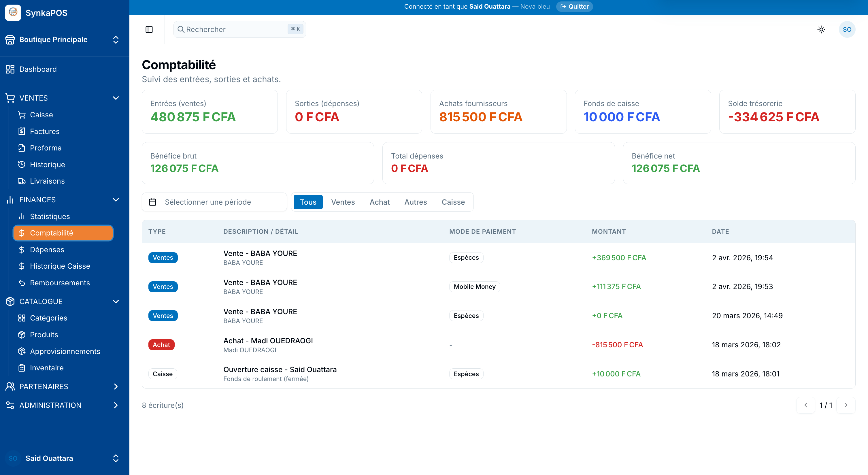Image resolution: width=868 pixels, height=475 pixels.
Task: Open the Dashboard grid icon
Action: (x=10, y=69)
